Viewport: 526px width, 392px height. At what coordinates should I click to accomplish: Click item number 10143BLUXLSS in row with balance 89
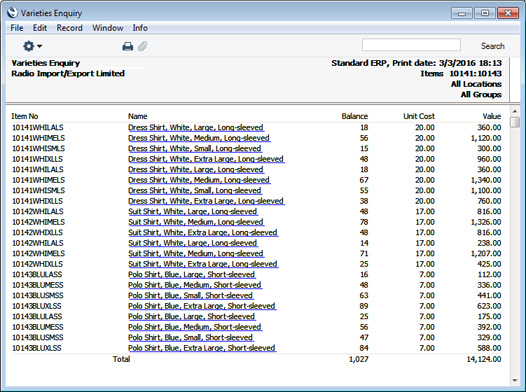(x=37, y=306)
